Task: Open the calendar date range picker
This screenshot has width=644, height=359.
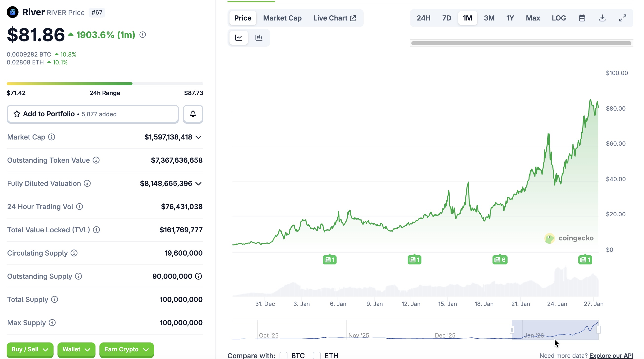Action: (582, 18)
